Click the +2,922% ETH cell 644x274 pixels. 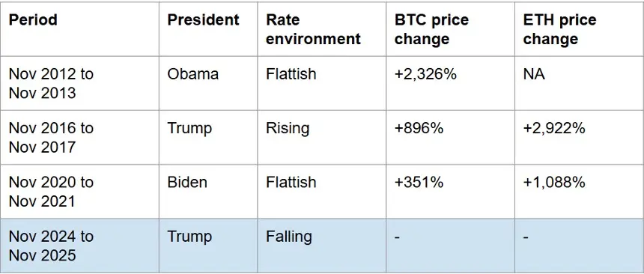[x=579, y=138]
